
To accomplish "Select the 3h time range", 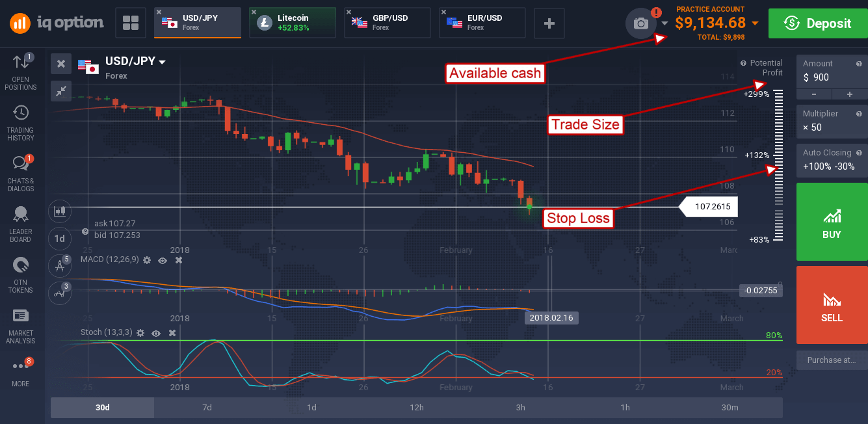I will point(521,408).
